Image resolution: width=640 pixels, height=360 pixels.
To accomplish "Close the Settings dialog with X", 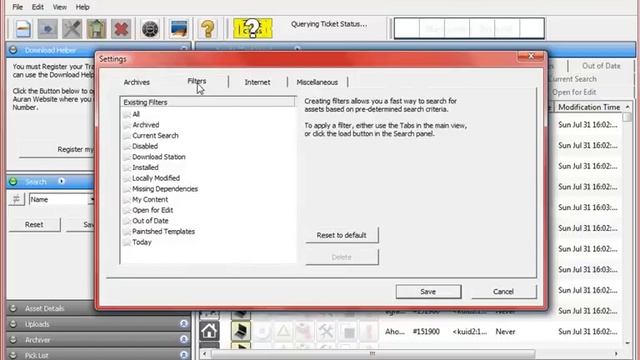I will tap(531, 56).
